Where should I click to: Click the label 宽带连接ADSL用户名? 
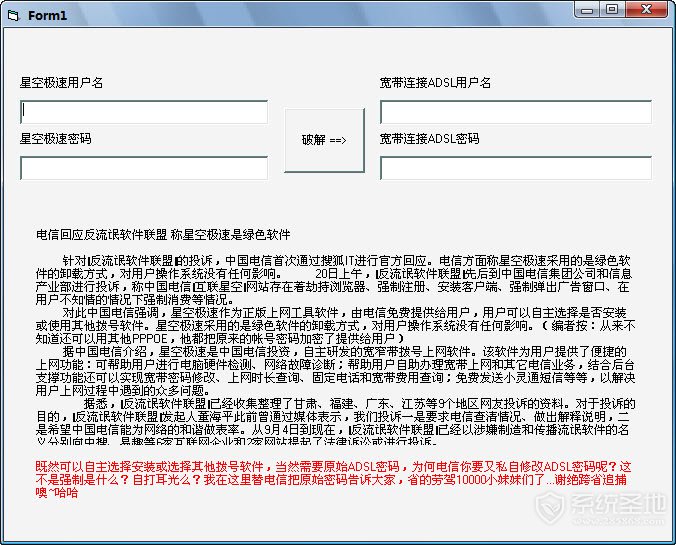pos(435,82)
